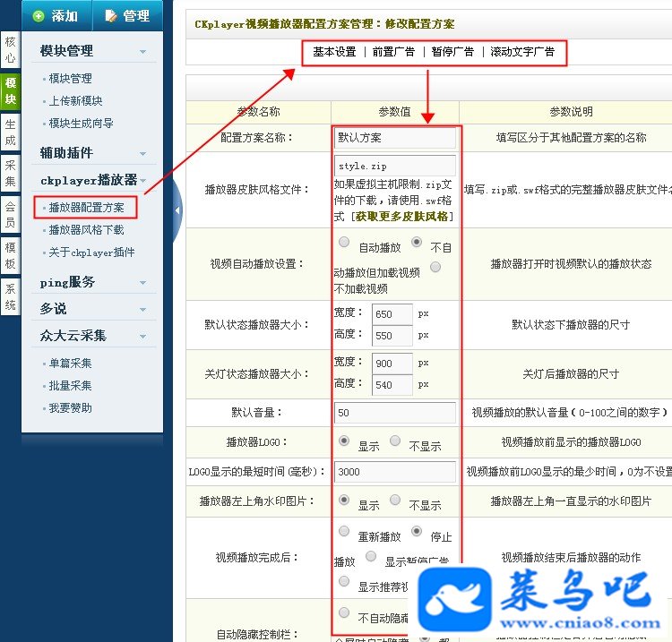This screenshot has height=642, width=672.
Task: Open the 滚动文字广告 settings tab
Action: pos(522,52)
